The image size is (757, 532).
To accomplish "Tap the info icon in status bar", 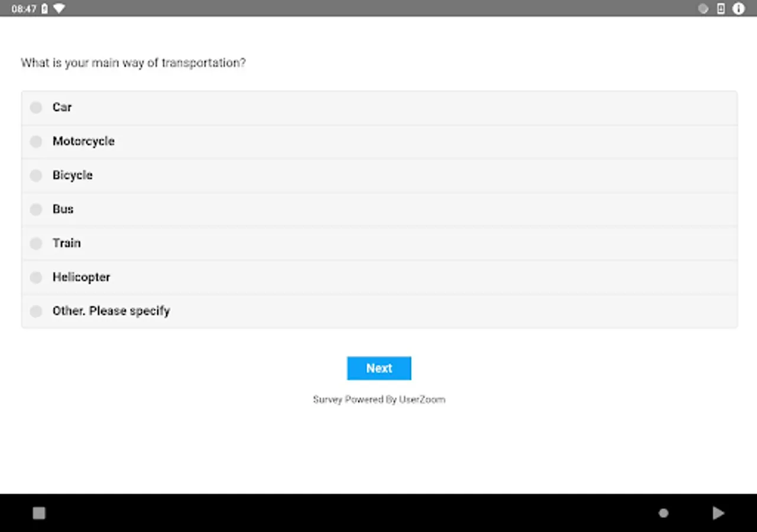I will 738,8.
